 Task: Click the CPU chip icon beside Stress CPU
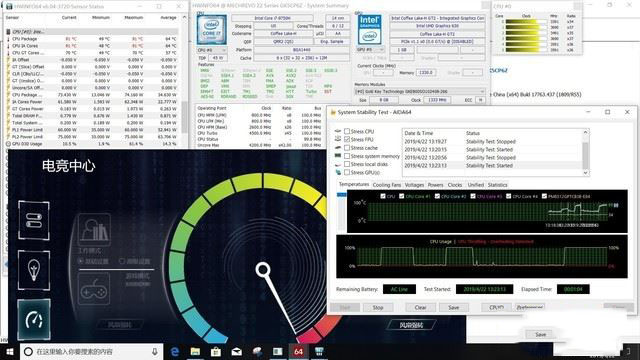pyautogui.click(x=338, y=131)
